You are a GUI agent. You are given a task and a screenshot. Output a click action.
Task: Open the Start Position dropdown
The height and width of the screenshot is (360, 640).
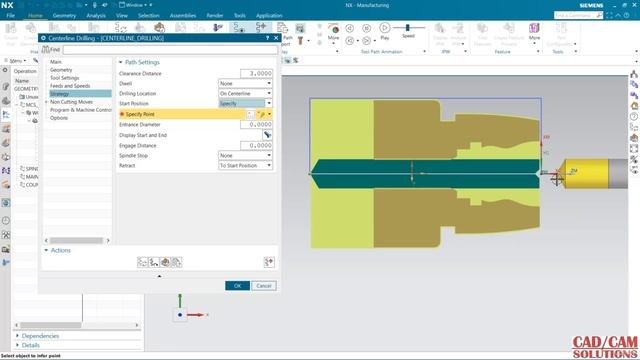pyautogui.click(x=245, y=104)
